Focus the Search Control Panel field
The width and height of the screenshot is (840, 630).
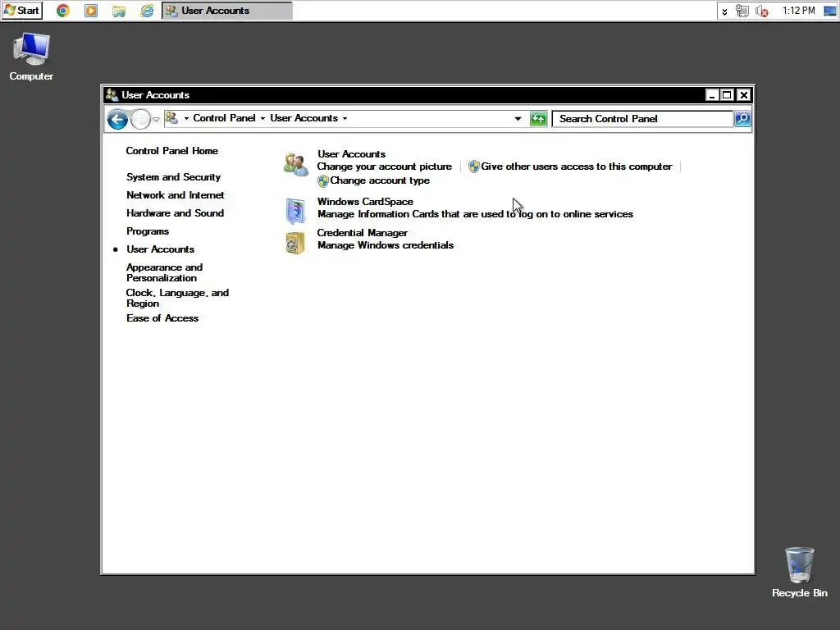tap(642, 119)
